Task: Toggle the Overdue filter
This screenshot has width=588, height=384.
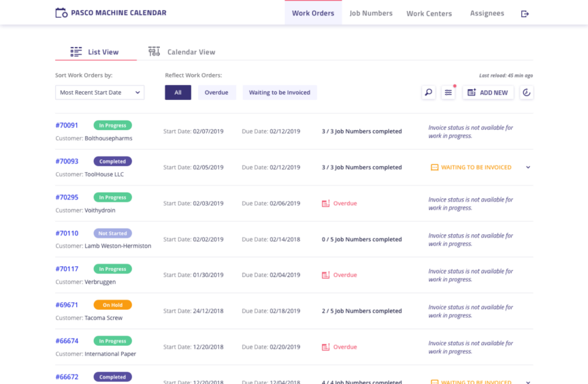Action: coord(216,93)
